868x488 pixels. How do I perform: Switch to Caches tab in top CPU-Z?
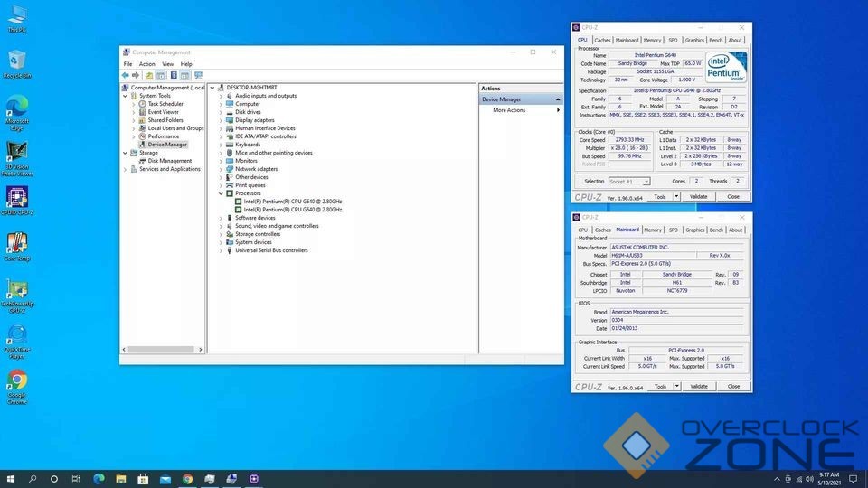point(602,41)
